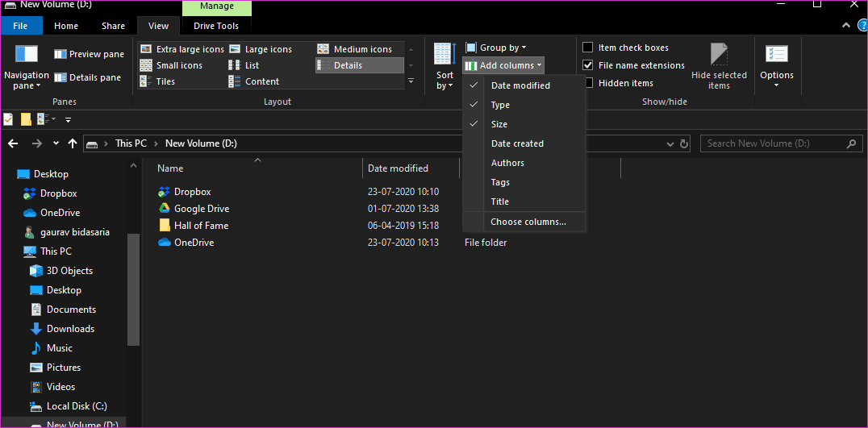Toggle the Details pane icon
The image size is (868, 428).
[61, 77]
